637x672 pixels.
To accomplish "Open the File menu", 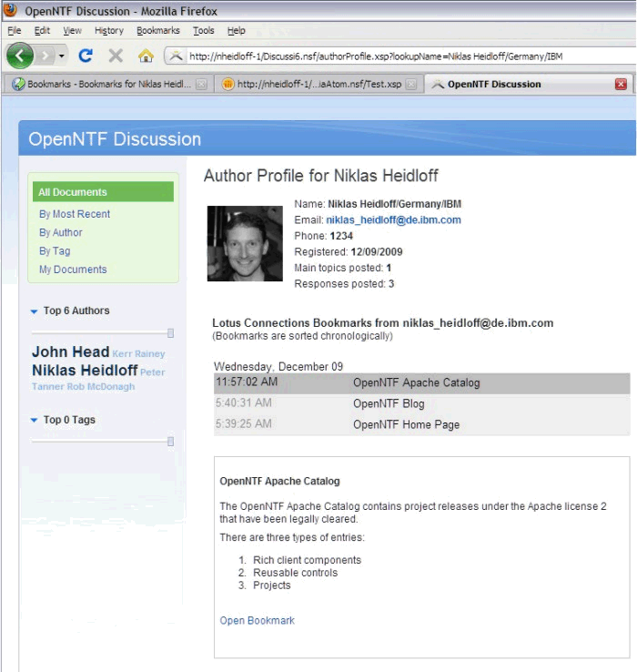I will coord(15,30).
